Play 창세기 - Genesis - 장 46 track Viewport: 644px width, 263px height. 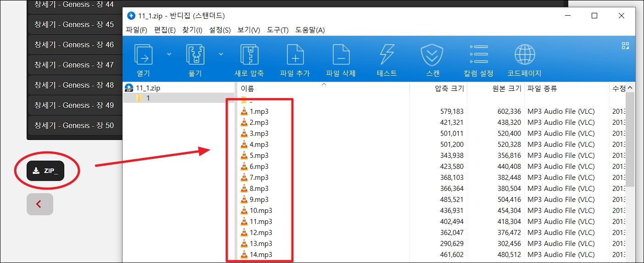75,45
